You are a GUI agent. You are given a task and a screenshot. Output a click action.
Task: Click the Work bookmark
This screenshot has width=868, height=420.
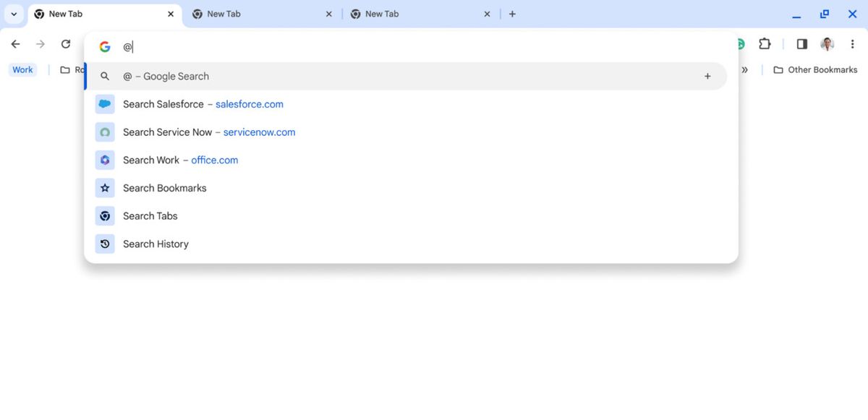click(22, 69)
